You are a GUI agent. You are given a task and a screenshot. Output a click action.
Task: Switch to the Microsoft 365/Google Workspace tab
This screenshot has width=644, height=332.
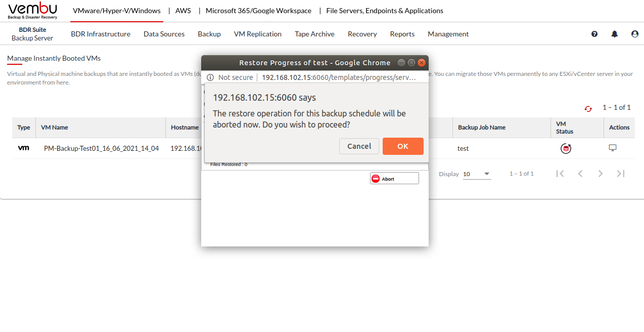tap(258, 11)
